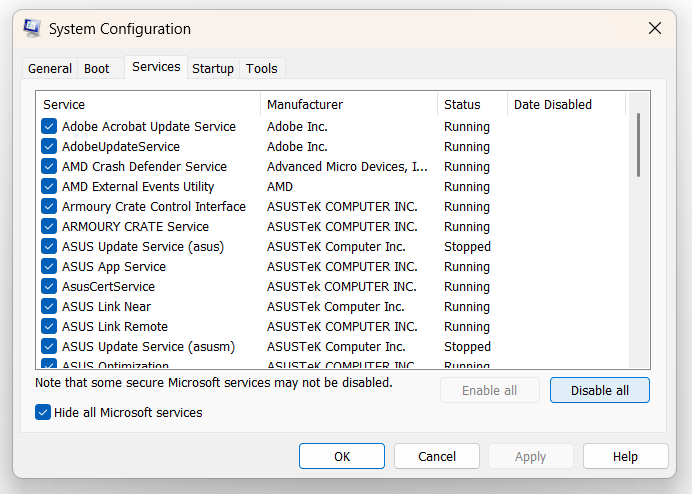Uncheck Adobe Acrobat Update Service checkbox
The width and height of the screenshot is (692, 494).
click(x=49, y=126)
